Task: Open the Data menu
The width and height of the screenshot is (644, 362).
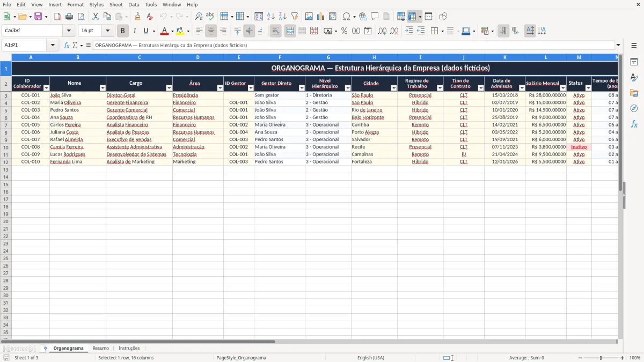Action: pyautogui.click(x=134, y=4)
